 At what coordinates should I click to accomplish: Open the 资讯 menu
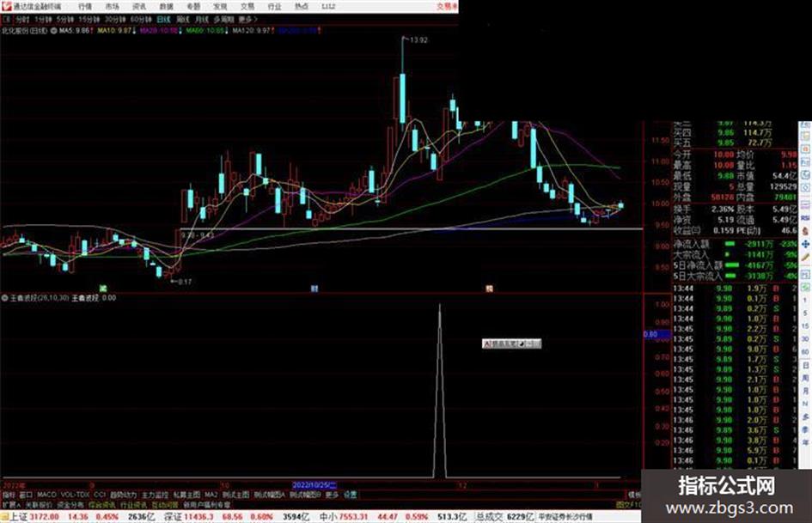pos(139,7)
